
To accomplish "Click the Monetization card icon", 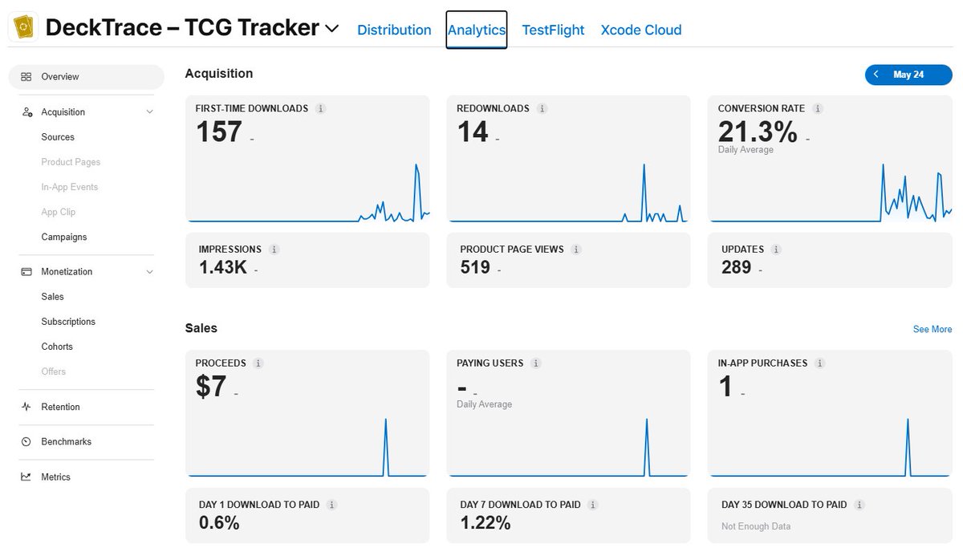I will pos(26,272).
